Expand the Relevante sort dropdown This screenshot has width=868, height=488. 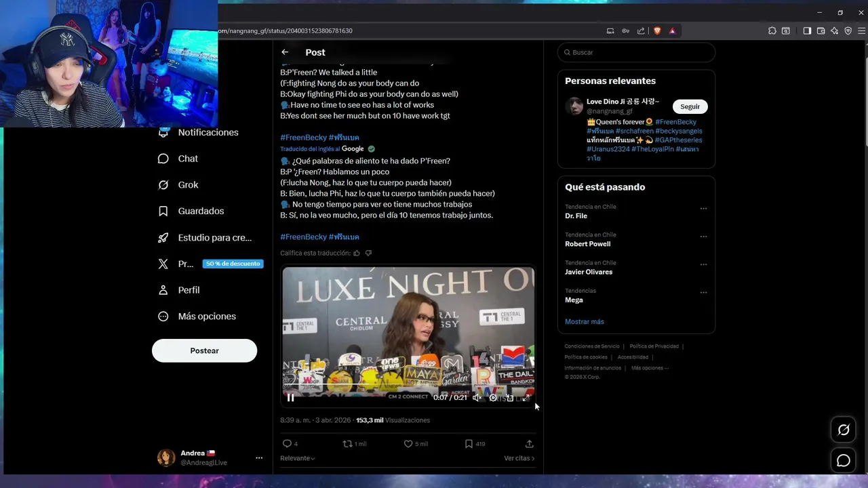point(298,458)
